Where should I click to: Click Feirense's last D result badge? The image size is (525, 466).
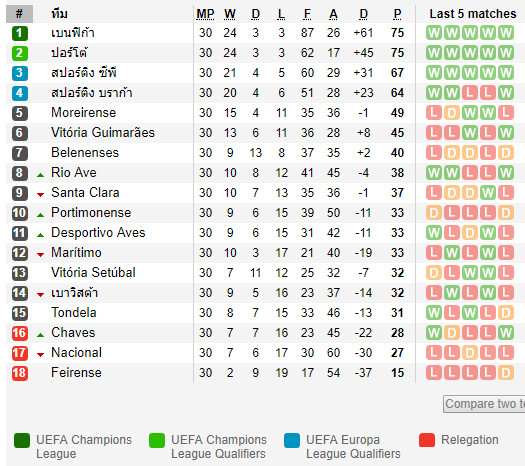pyautogui.click(x=506, y=373)
